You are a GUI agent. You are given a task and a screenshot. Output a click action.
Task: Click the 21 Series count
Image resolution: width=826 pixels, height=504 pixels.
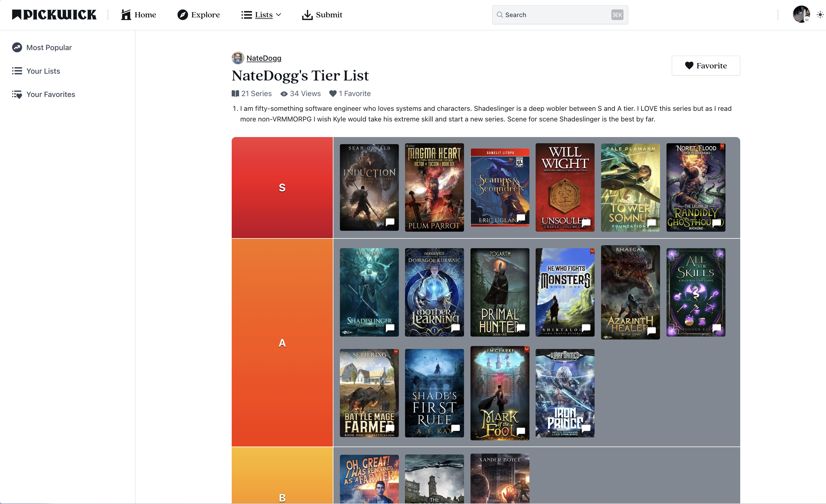click(x=252, y=93)
